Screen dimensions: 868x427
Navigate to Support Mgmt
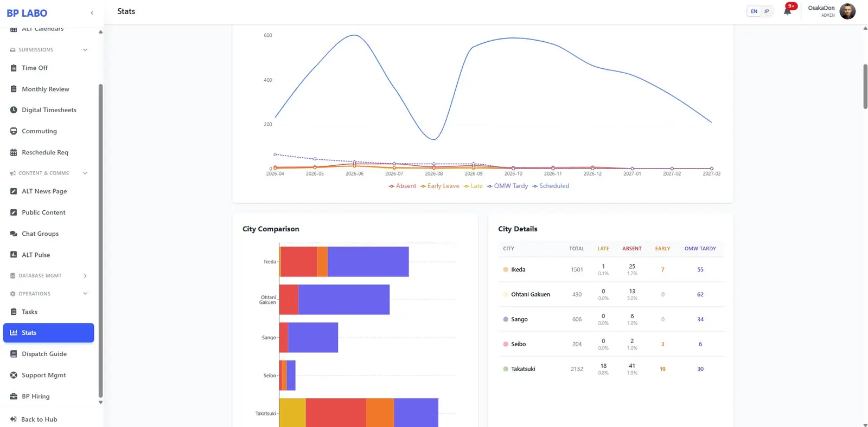click(x=49, y=375)
